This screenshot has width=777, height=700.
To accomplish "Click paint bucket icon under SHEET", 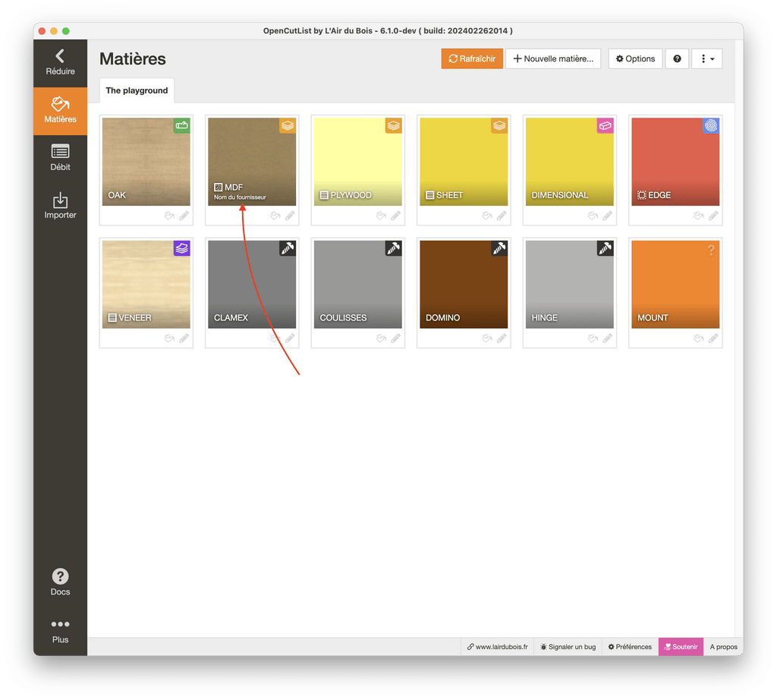I will point(487,216).
